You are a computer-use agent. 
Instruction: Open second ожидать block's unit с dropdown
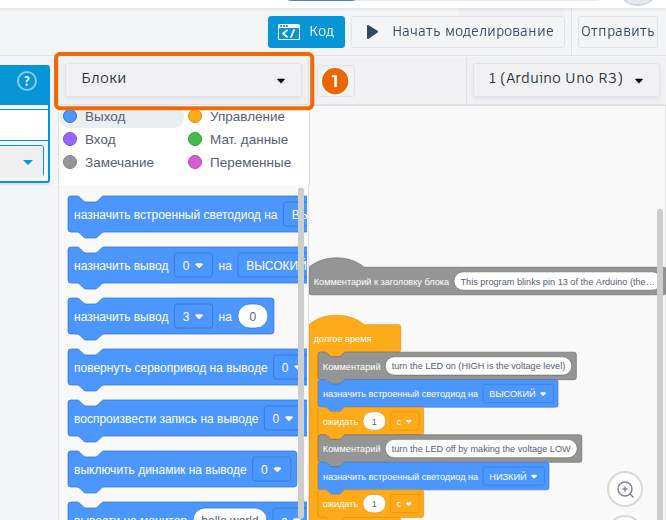(x=404, y=504)
